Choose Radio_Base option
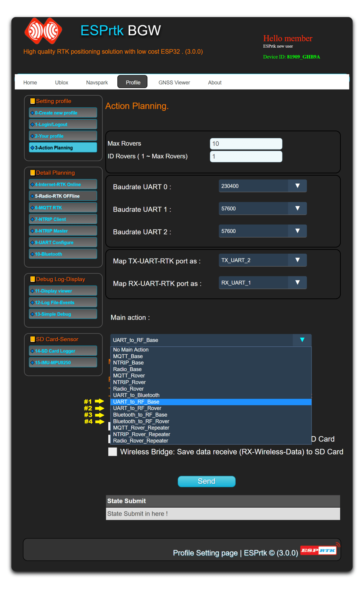This screenshot has height=602, width=364. pos(211,369)
